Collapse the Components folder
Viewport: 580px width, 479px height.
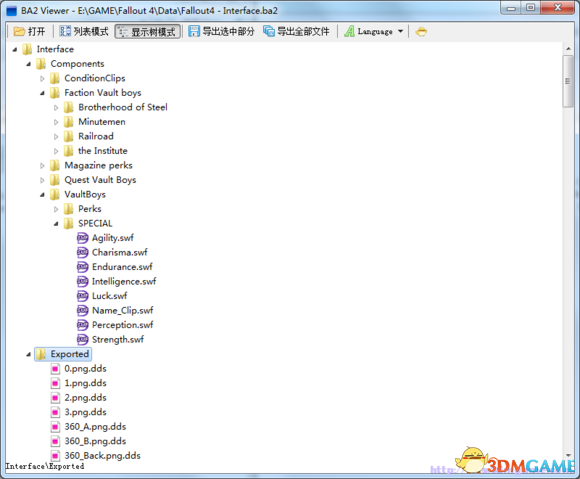[x=28, y=64]
